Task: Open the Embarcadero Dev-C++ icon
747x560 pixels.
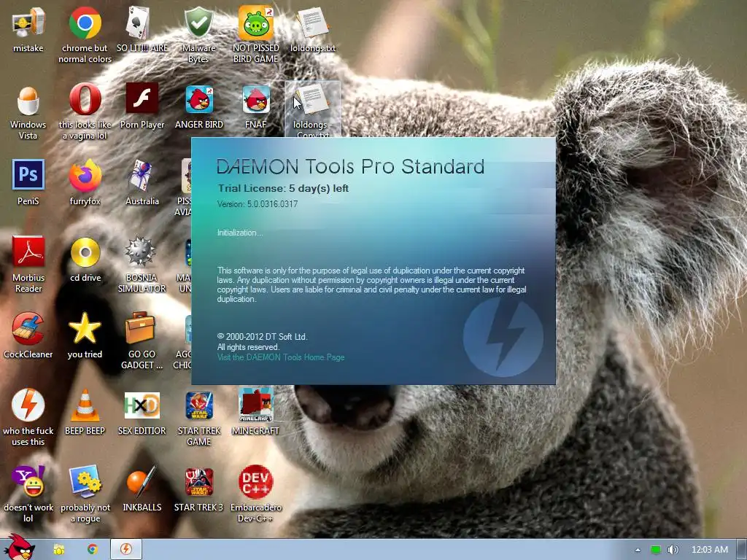Action: [x=256, y=482]
